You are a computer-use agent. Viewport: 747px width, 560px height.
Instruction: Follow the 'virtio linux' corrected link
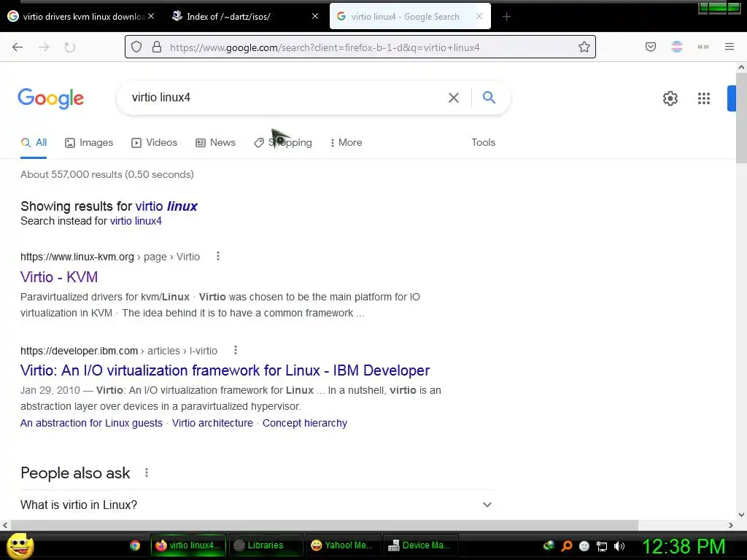(x=166, y=206)
